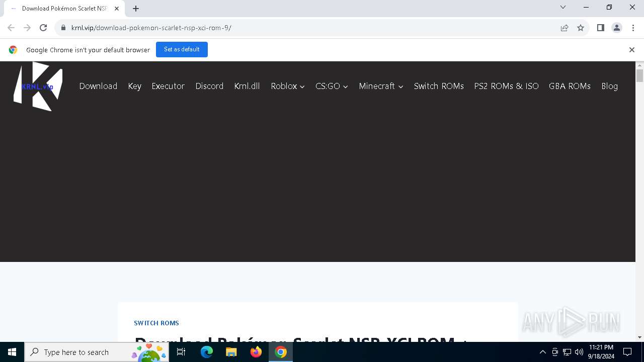Share this page icon in address bar

(565, 28)
